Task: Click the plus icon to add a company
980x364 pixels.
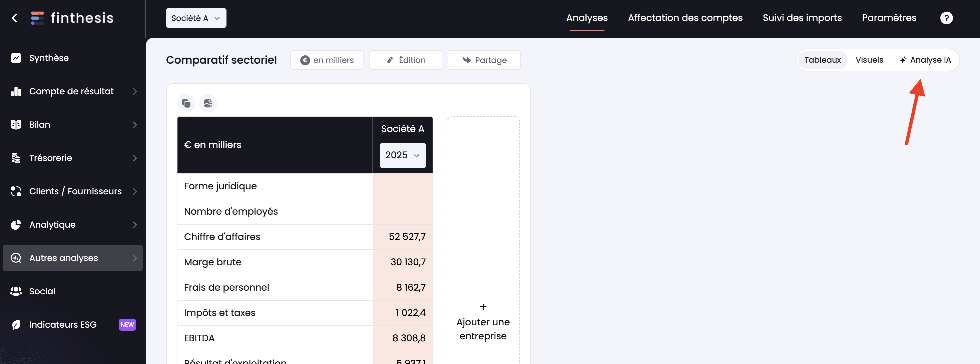Action: 483,307
